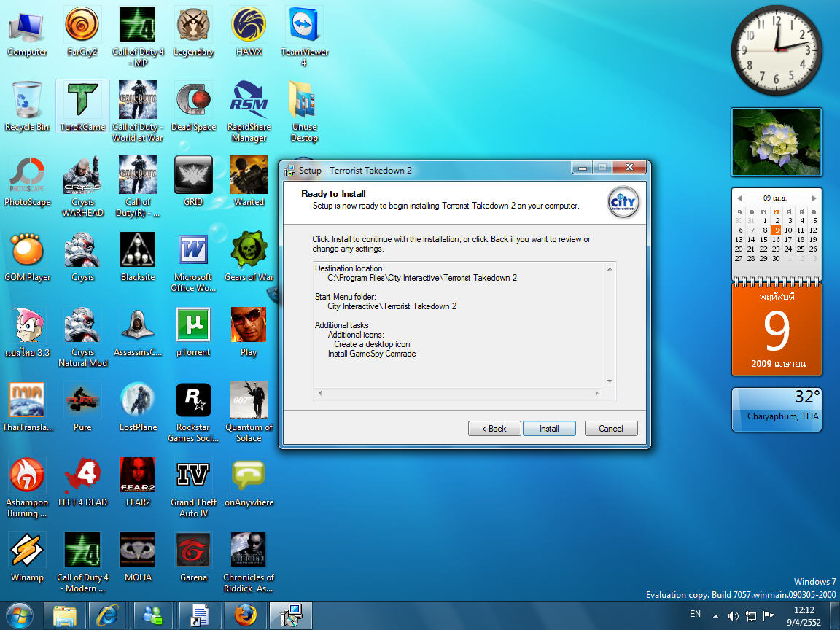
Task: Select Call of Duty 4 - MP shortcut
Action: pos(138,37)
